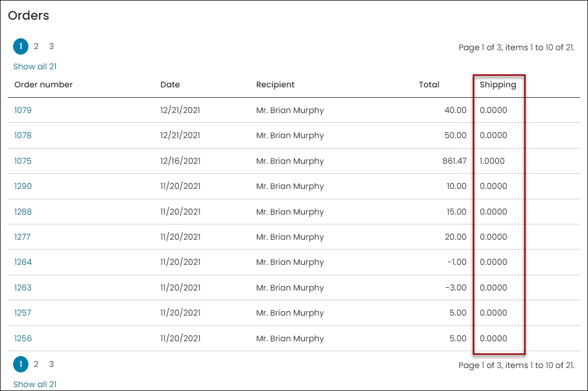The height and width of the screenshot is (391, 588).
Task: Select page 1 in bottom pager
Action: click(x=21, y=364)
